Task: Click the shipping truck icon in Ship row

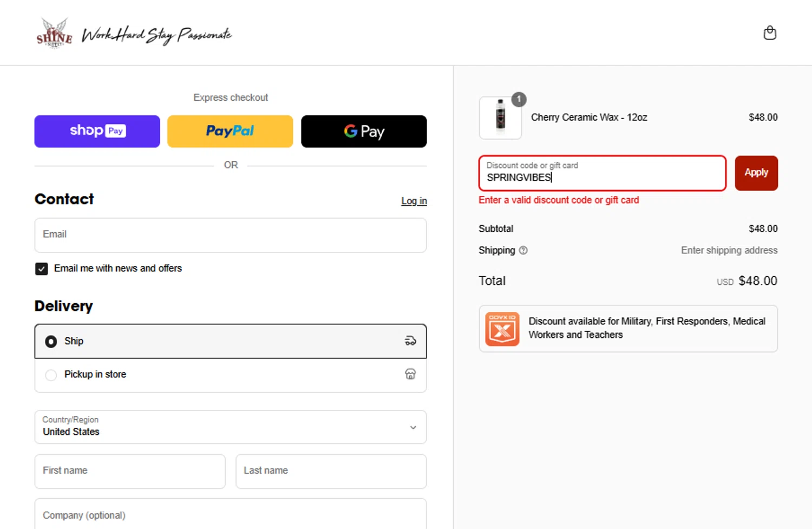Action: click(410, 341)
